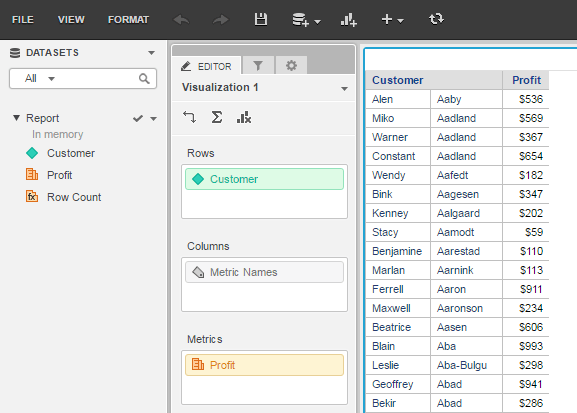577x413 pixels.
Task: Open the gear Properties tab
Action: pos(291,66)
